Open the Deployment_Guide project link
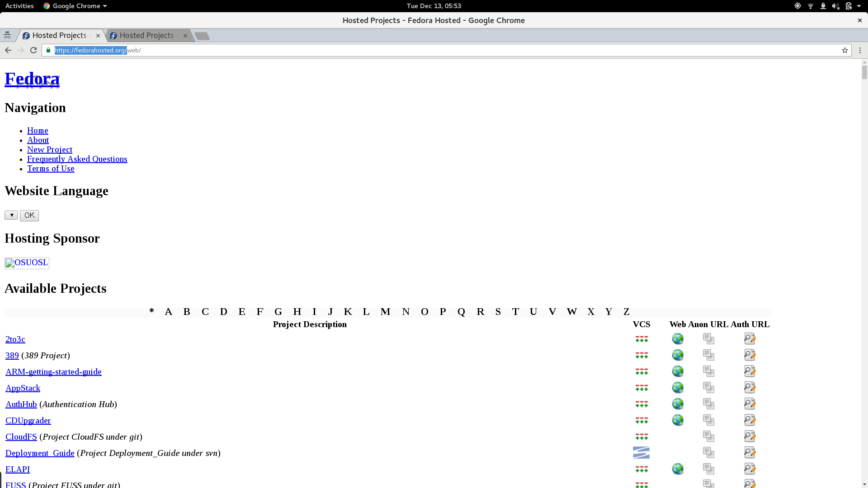This screenshot has width=868, height=488. tap(40, 453)
